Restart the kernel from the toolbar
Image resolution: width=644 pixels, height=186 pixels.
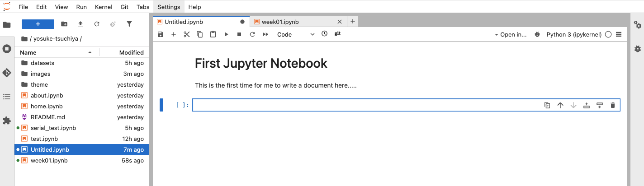[x=252, y=34]
